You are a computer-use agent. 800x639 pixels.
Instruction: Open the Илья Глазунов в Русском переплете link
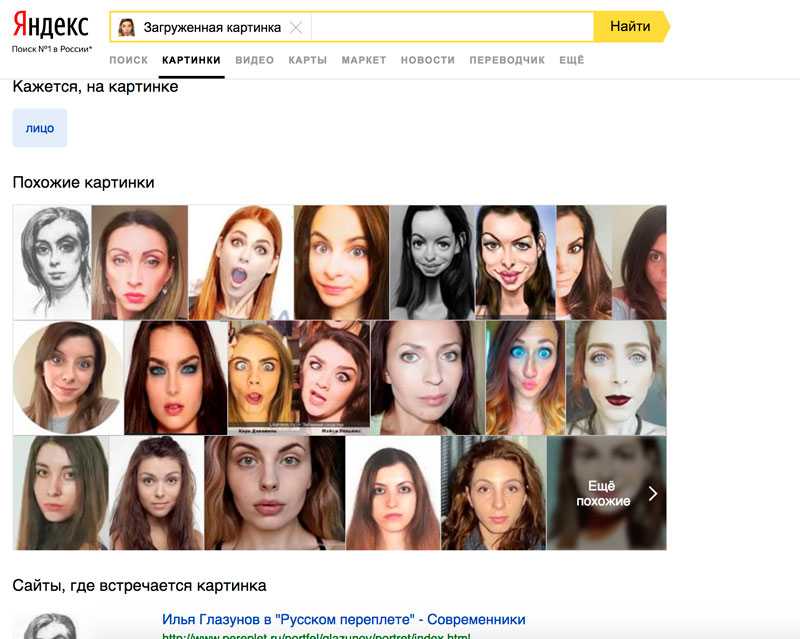344,619
